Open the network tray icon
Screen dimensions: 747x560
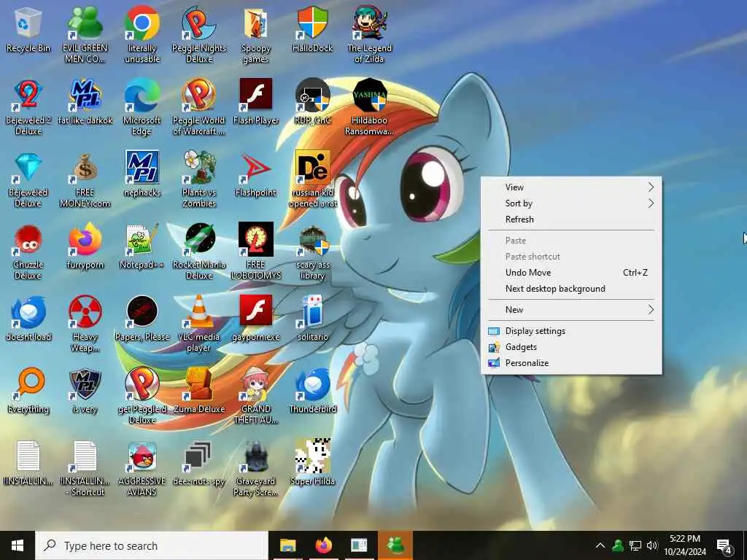(x=635, y=545)
